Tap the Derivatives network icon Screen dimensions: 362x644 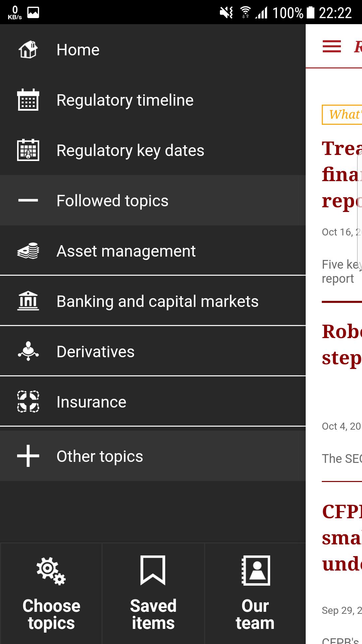tap(28, 351)
